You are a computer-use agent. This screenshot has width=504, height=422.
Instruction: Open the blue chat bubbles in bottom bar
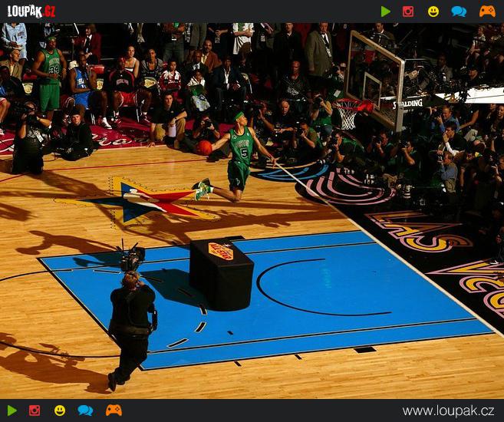pos(85,410)
